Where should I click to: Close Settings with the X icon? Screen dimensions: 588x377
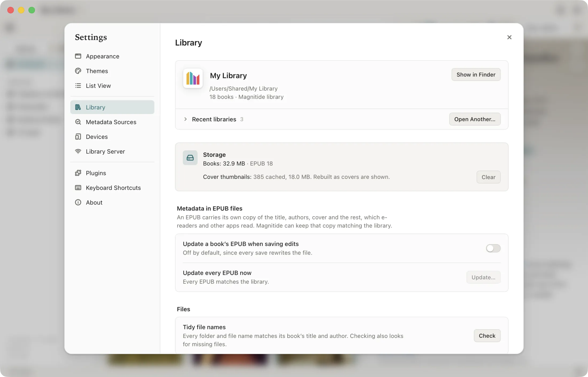509,37
